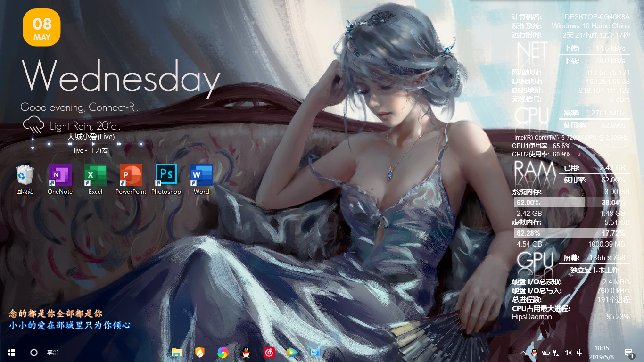Click the 55.23% top process CPU value
The width and height of the screenshot is (644, 362).
618,317
